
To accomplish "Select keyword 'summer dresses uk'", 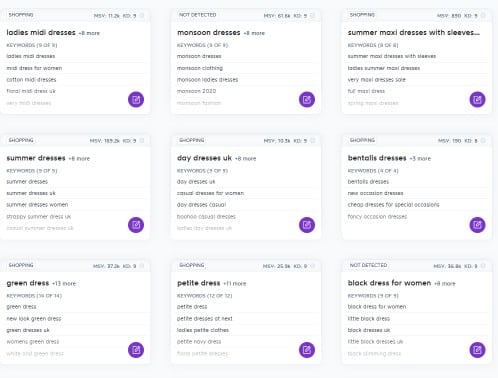I will 31,193.
